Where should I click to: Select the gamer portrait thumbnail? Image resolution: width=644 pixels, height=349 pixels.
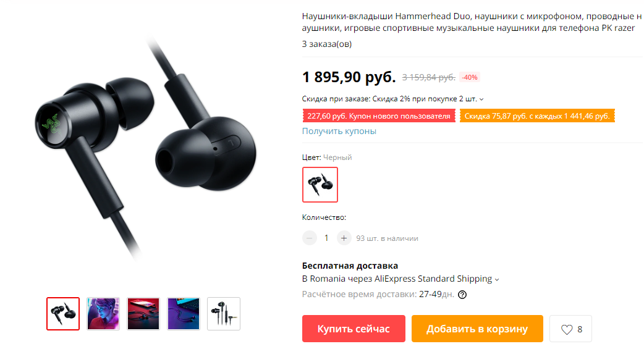pos(103,314)
